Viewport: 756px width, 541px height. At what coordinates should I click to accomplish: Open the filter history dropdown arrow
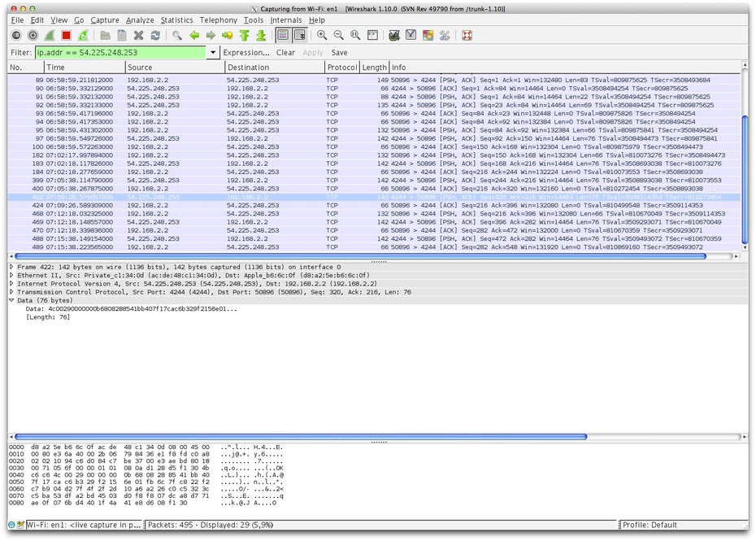[x=213, y=52]
